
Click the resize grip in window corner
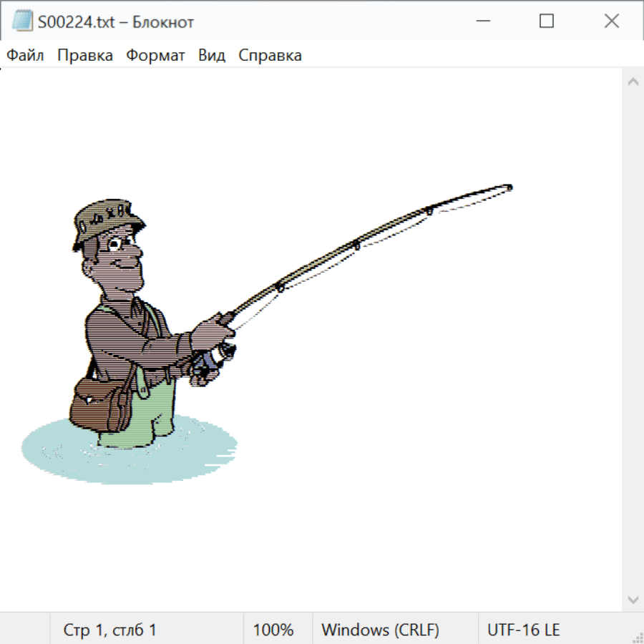[x=638, y=637]
